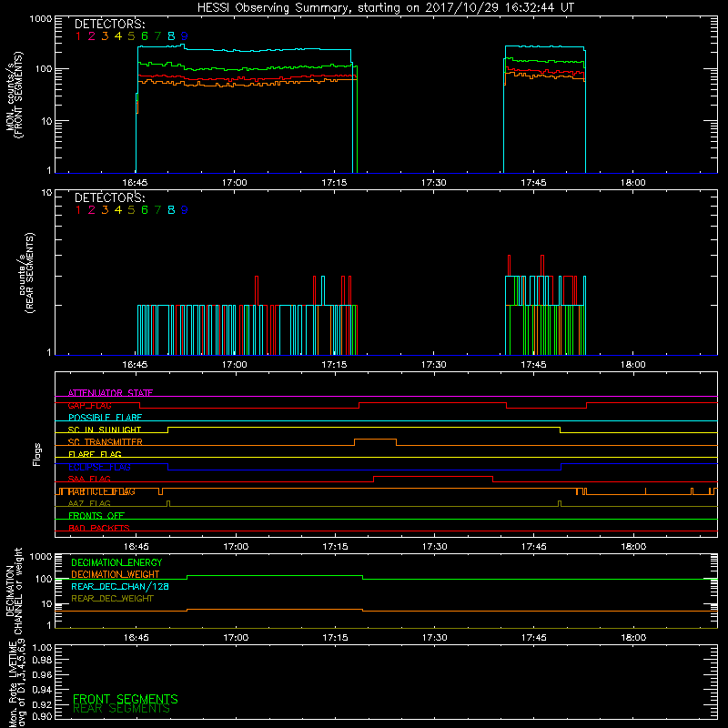Viewport: 728px width, 728px height.
Task: Select the SC_TRANSMITTER flag label
Action: click(105, 442)
